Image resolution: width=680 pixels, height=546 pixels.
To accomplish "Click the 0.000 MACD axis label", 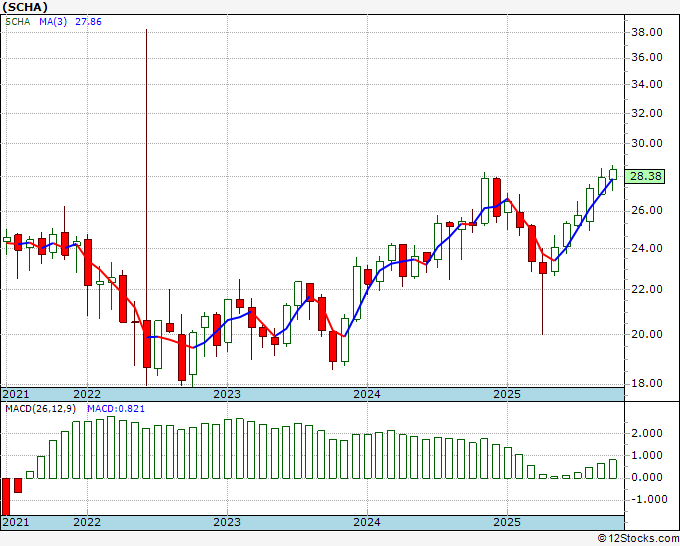I will point(647,477).
